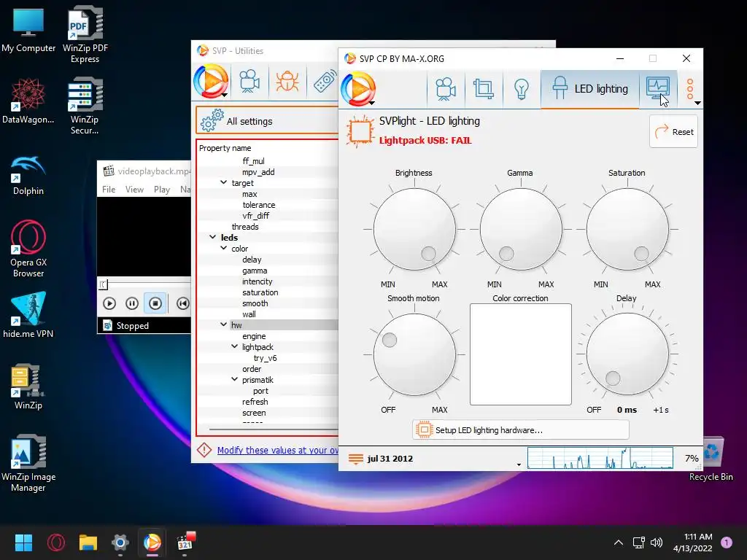The image size is (747, 560).
Task: Click the Color correction box
Action: [520, 354]
